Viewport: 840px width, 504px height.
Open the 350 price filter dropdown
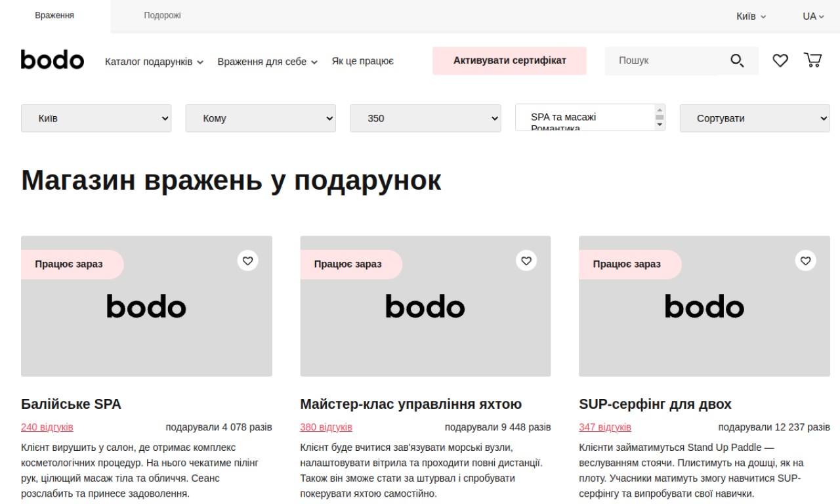tap(425, 119)
